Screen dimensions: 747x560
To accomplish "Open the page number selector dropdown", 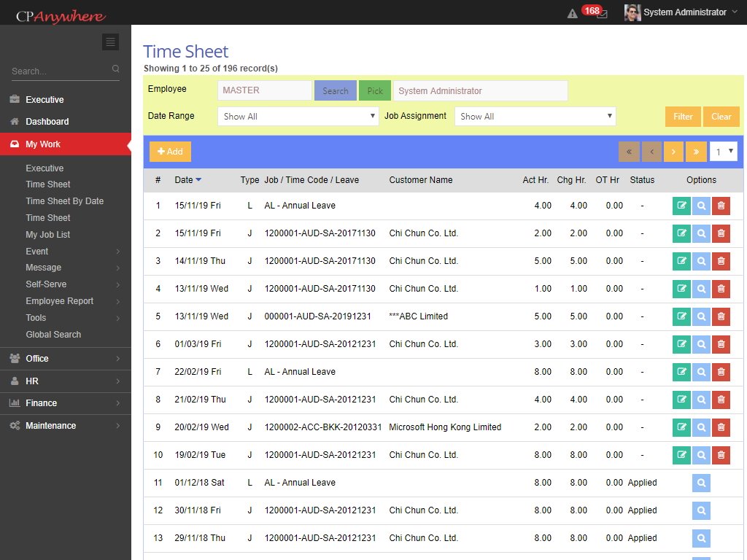I will (x=723, y=152).
